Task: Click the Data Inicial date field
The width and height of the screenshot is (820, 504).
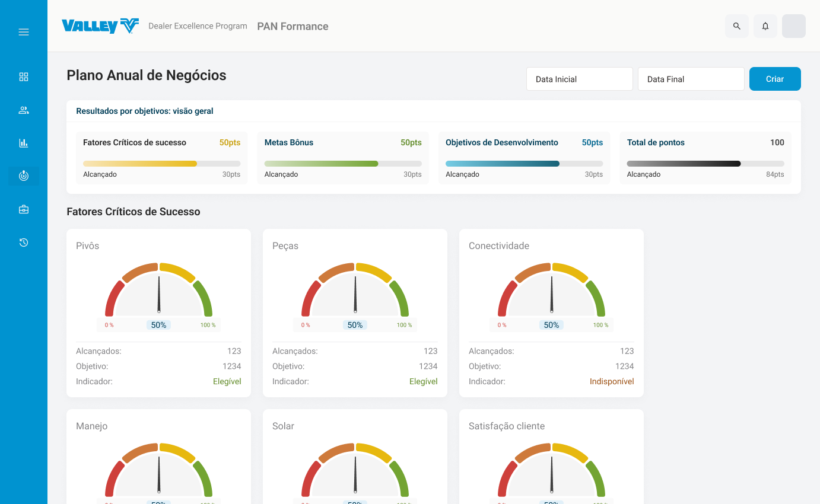Action: 579,79
